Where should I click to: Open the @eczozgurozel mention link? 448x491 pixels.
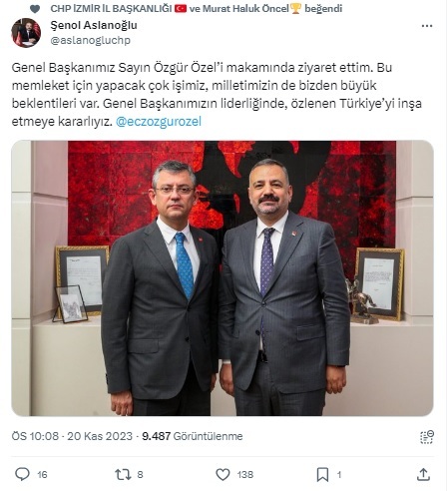pos(159,122)
